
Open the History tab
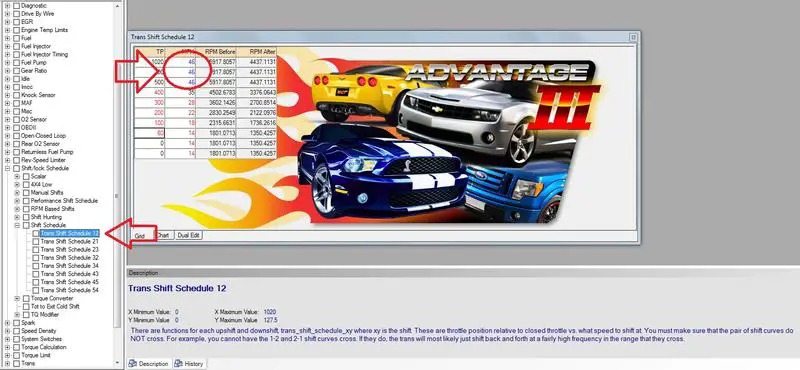click(189, 363)
